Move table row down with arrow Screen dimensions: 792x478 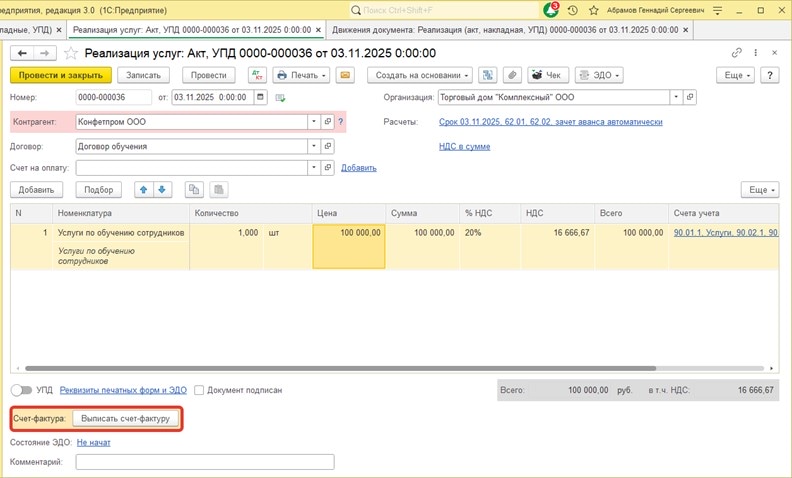pos(162,189)
